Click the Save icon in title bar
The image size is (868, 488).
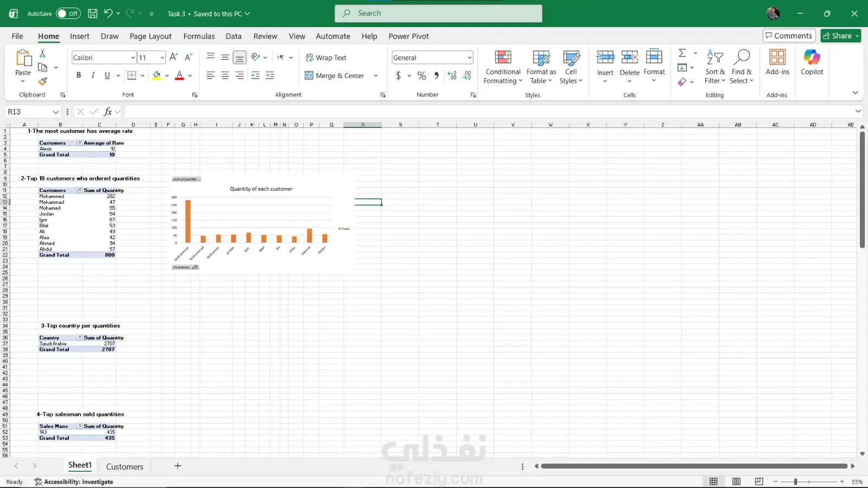click(93, 14)
